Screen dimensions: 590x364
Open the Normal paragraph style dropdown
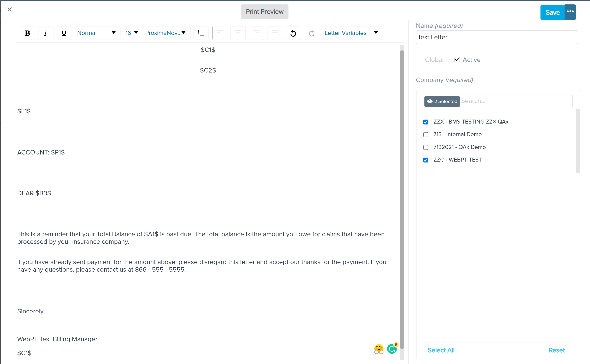(x=97, y=33)
